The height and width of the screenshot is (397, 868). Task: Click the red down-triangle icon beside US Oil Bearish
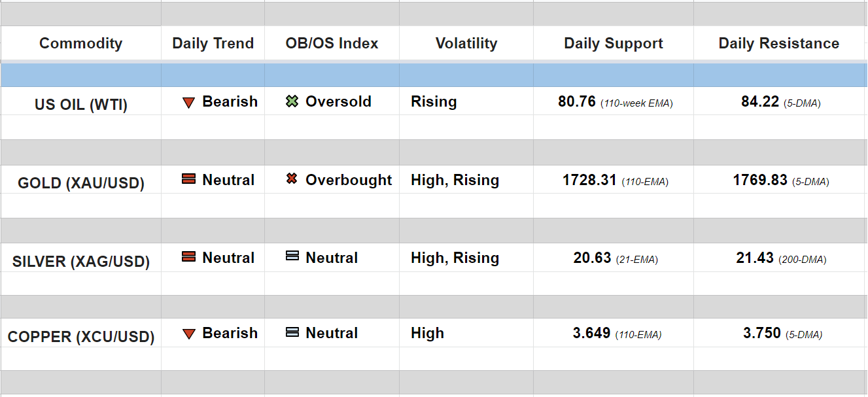[x=189, y=103]
